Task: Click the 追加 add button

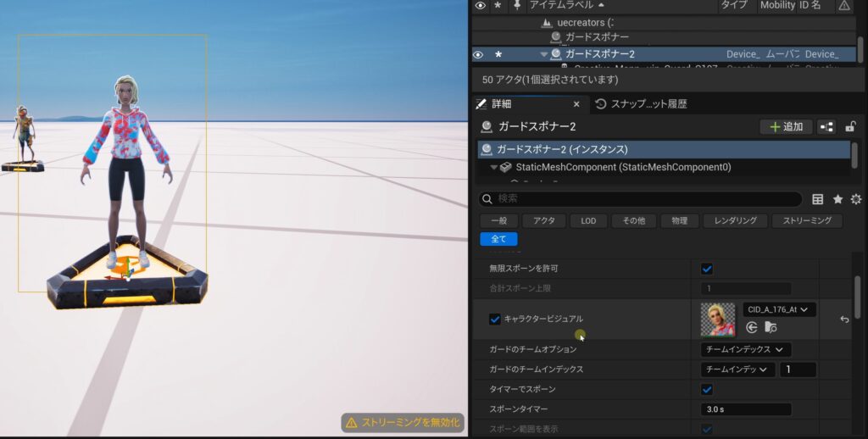Action: (x=785, y=127)
